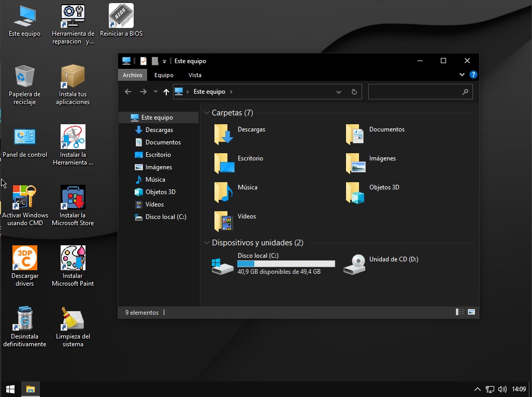Go back with the back arrow
Image resolution: width=532 pixels, height=397 pixels.
(x=128, y=92)
